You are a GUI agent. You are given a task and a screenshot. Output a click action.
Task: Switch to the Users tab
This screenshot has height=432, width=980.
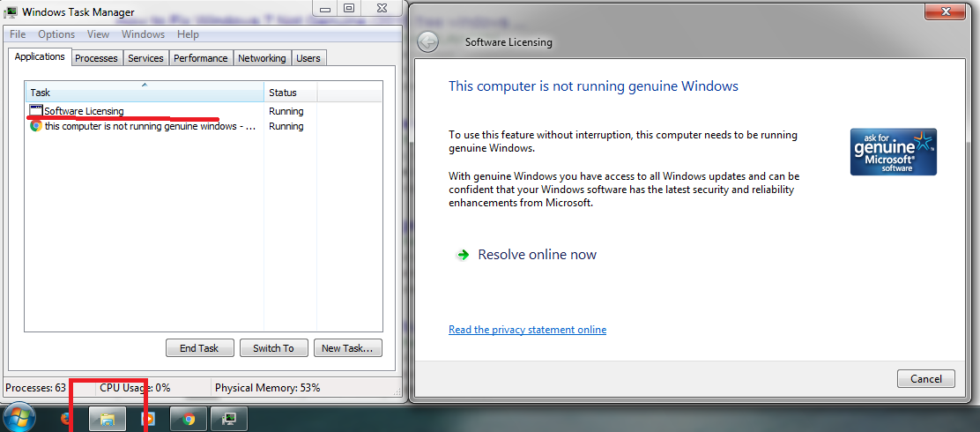[x=308, y=58]
